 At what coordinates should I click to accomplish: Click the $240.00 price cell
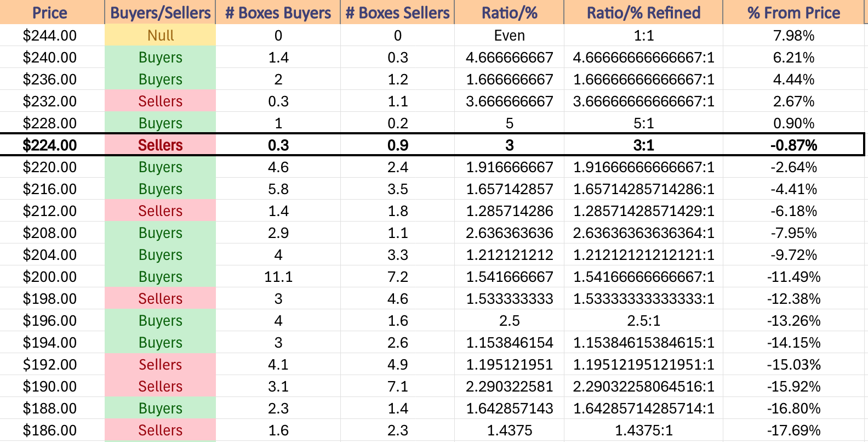tap(52, 58)
